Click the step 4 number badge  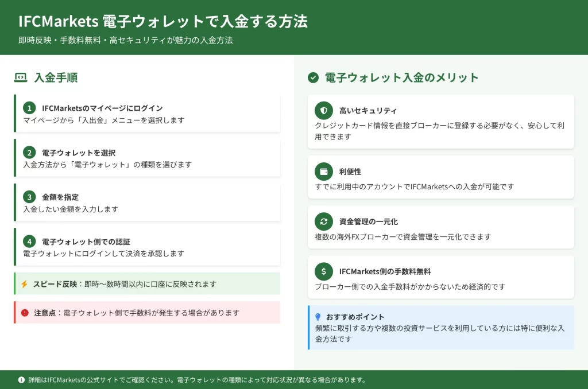coord(29,242)
